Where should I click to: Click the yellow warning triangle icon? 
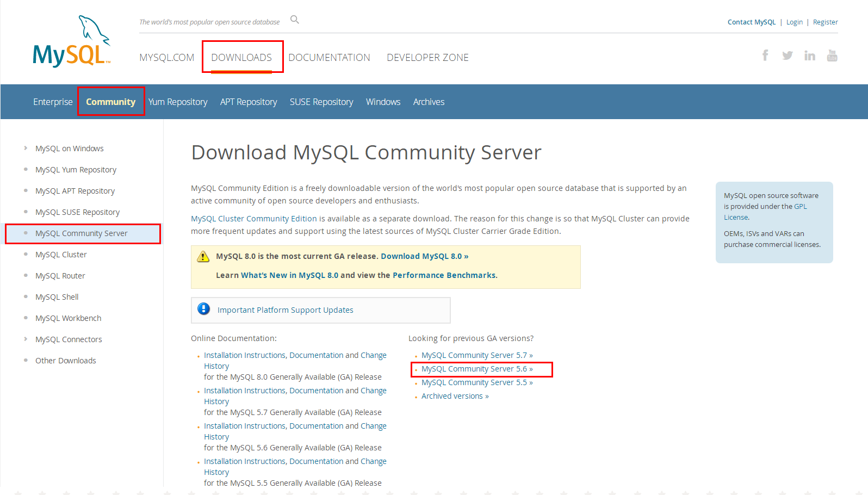203,256
